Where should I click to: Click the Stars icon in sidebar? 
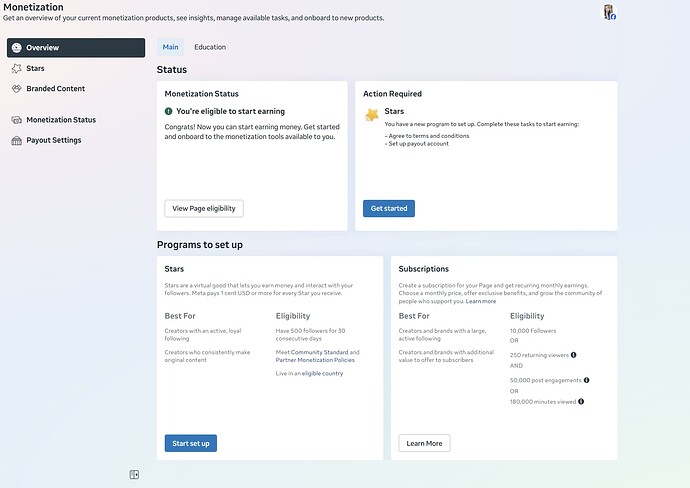tap(16, 69)
